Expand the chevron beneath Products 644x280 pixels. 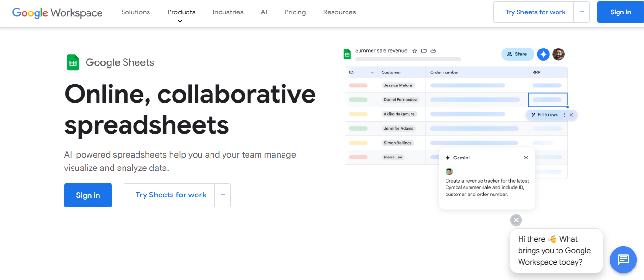[180, 21]
